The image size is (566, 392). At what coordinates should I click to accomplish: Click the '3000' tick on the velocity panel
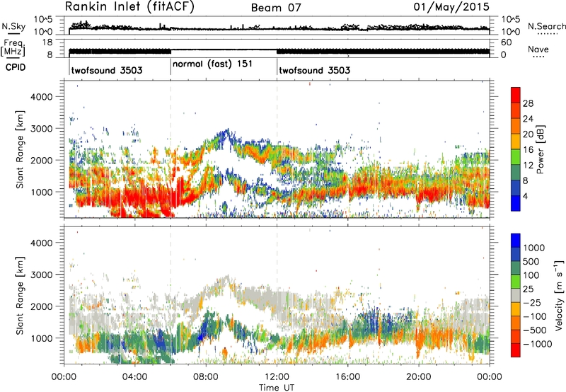point(42,275)
